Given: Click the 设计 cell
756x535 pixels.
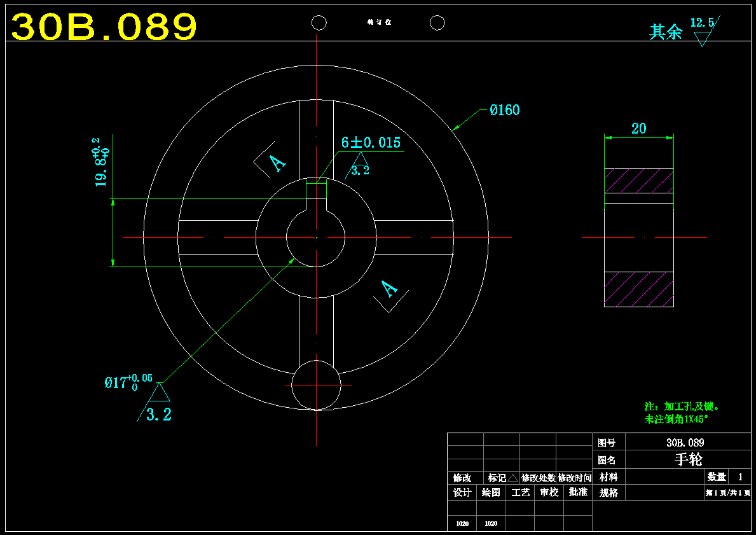Looking at the screenshot, I should 462,492.
